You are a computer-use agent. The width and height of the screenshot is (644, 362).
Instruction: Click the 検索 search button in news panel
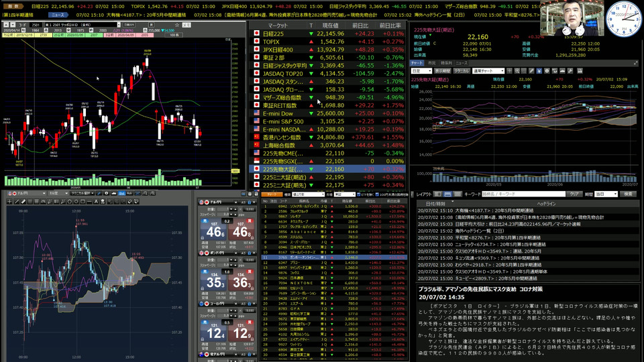pyautogui.click(x=628, y=194)
